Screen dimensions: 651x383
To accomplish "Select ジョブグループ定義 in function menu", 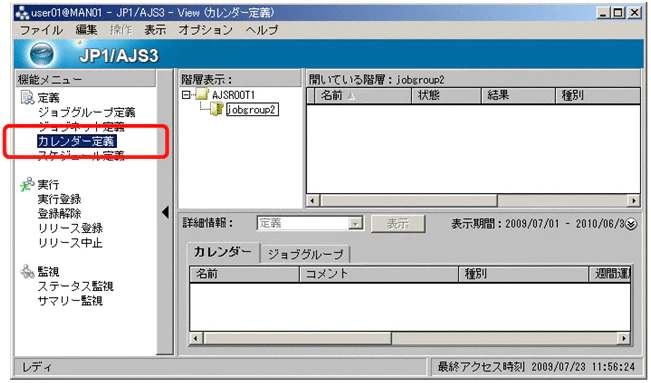I will [x=86, y=113].
